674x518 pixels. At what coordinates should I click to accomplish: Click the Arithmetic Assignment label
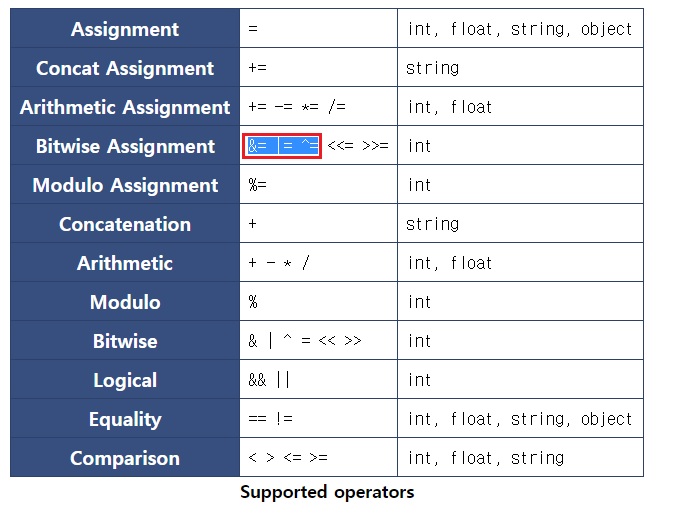point(125,107)
